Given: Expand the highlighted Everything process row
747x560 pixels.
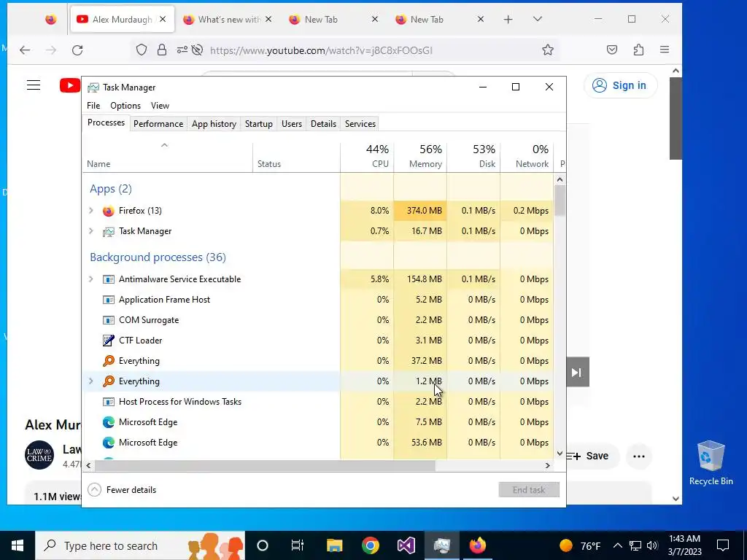Looking at the screenshot, I should coord(91,381).
